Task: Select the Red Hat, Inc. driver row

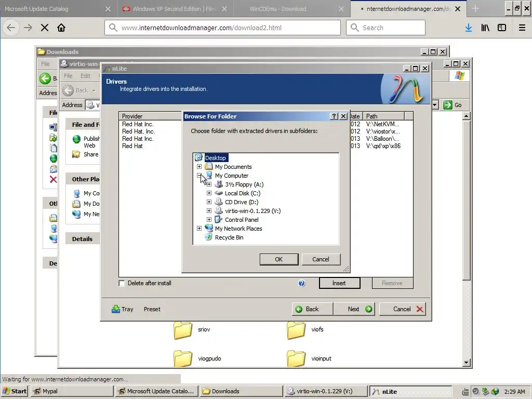Action: (x=138, y=131)
